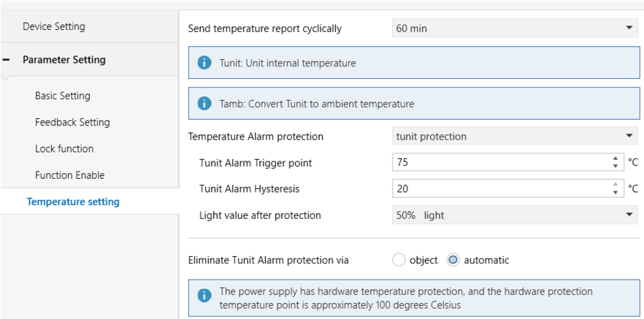
Task: Collapse the Parameter Setting tree section
Action: click(7, 60)
